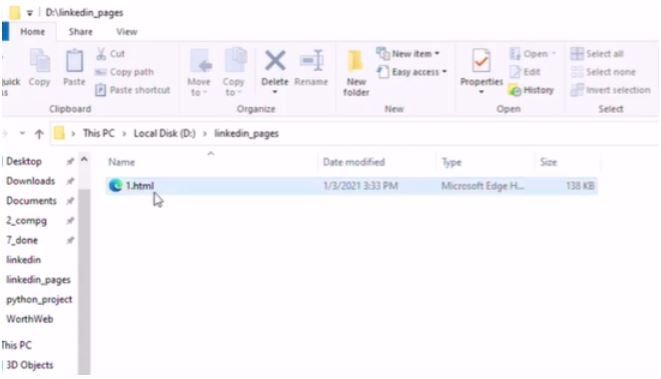Viewport: 661px width, 379px height.
Task: Open python_project quick access folder
Action: click(39, 300)
